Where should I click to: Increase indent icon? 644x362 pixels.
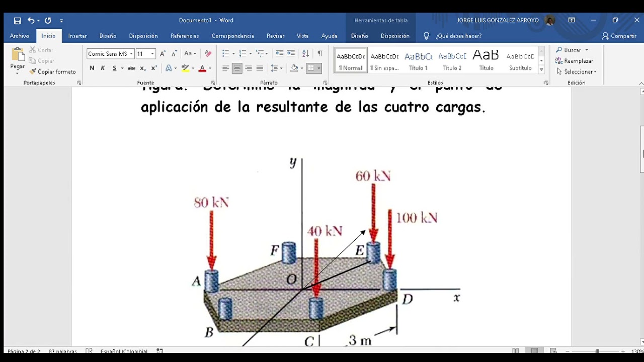[291, 54]
